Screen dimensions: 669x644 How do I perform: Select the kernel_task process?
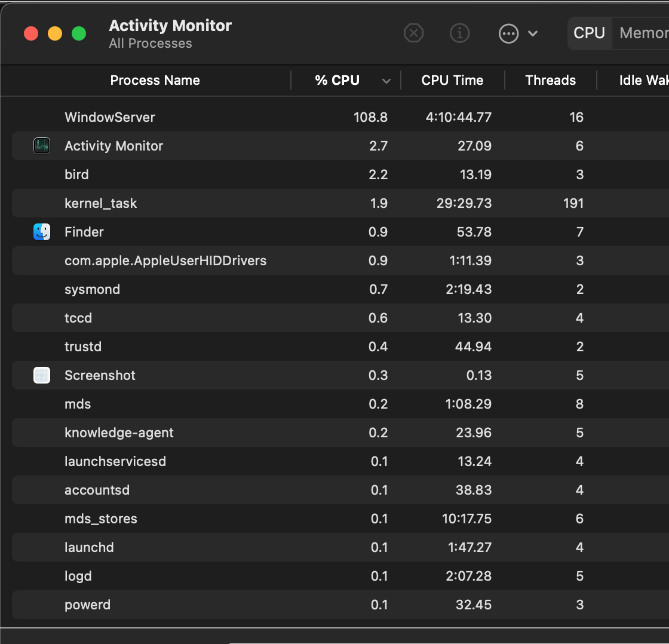(101, 203)
